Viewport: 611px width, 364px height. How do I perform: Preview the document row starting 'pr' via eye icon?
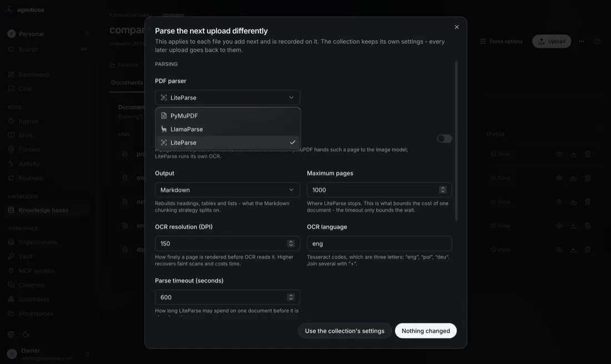pos(559,154)
